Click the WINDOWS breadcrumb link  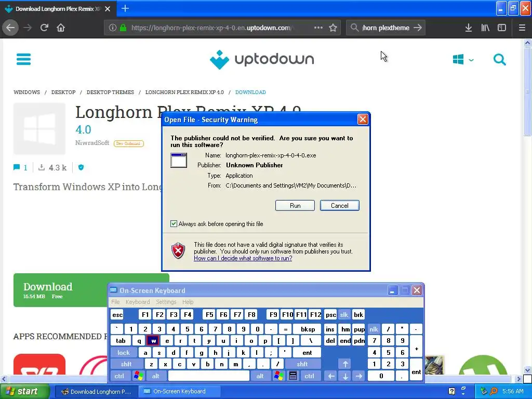(x=27, y=92)
